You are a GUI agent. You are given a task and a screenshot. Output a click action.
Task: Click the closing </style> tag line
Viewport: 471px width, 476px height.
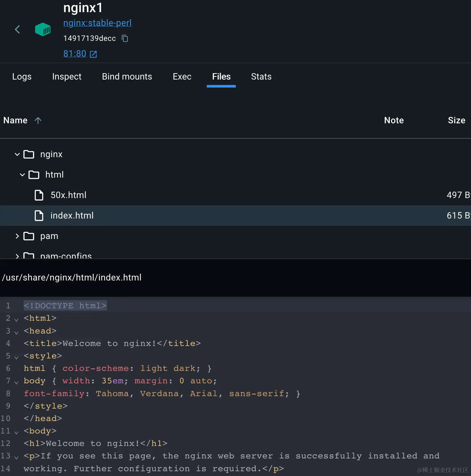[x=46, y=406]
